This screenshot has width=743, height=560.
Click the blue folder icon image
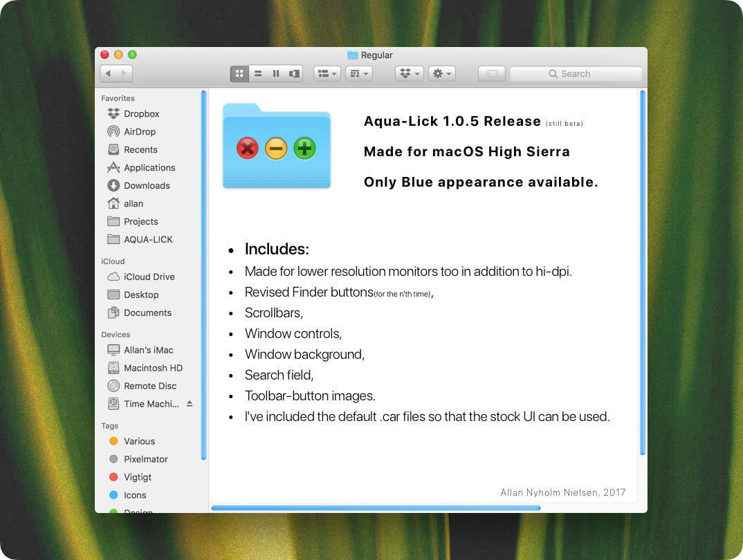pyautogui.click(x=277, y=146)
